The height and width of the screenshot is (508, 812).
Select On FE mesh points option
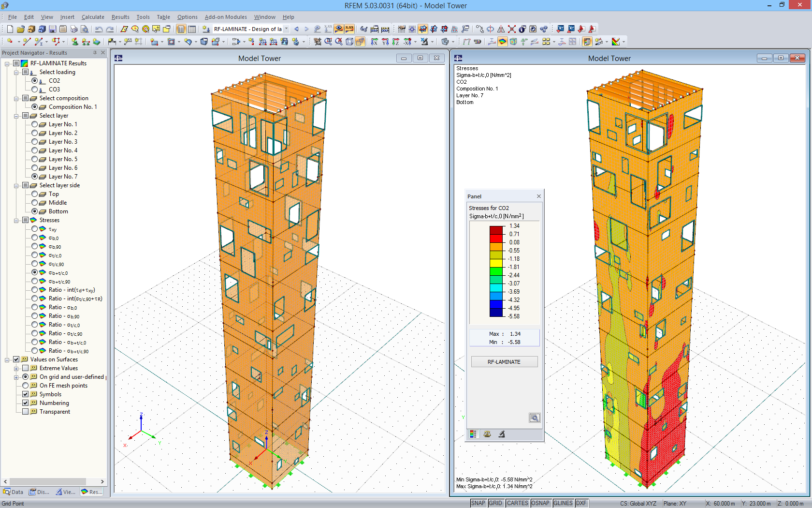(x=26, y=386)
